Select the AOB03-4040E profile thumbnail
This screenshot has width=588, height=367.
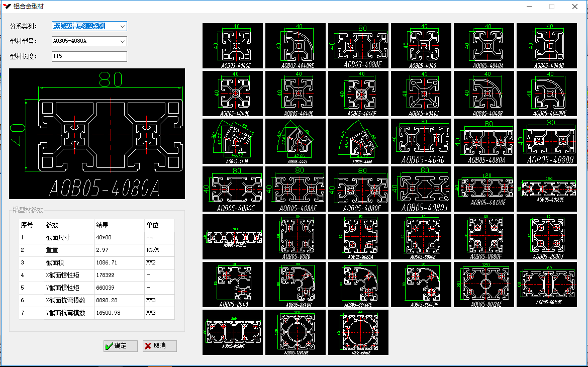[233, 46]
